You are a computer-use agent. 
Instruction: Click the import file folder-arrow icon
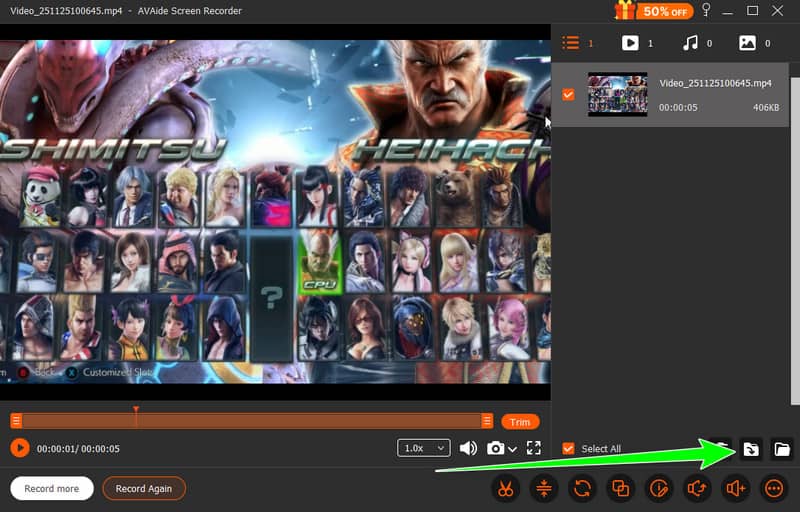[x=750, y=449]
